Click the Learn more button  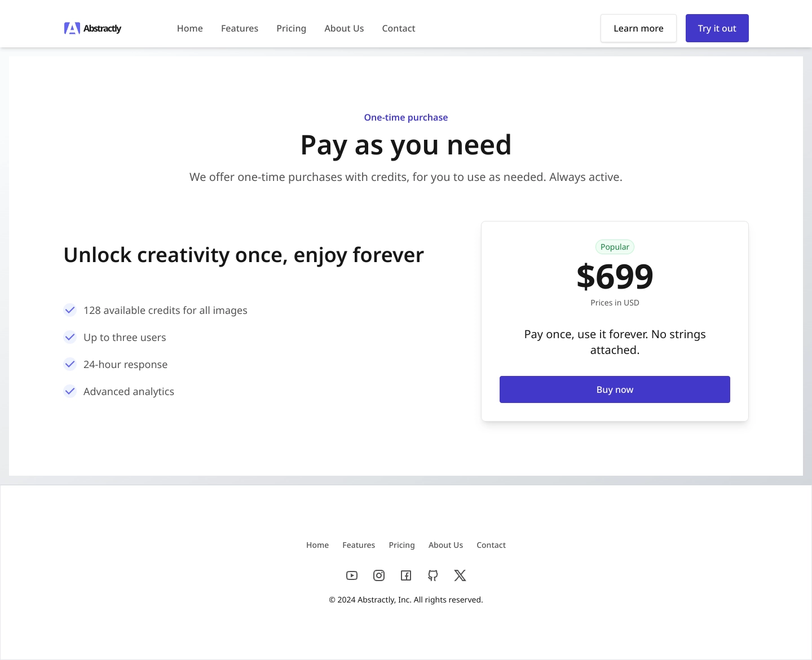click(638, 28)
